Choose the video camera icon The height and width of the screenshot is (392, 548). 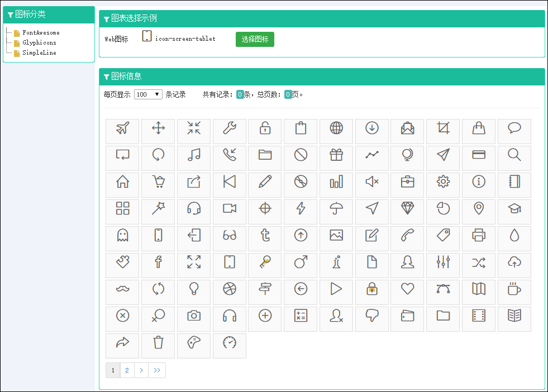(229, 209)
